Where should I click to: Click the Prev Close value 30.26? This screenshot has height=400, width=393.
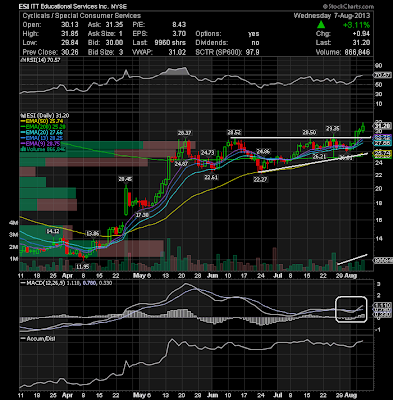pyautogui.click(x=70, y=52)
